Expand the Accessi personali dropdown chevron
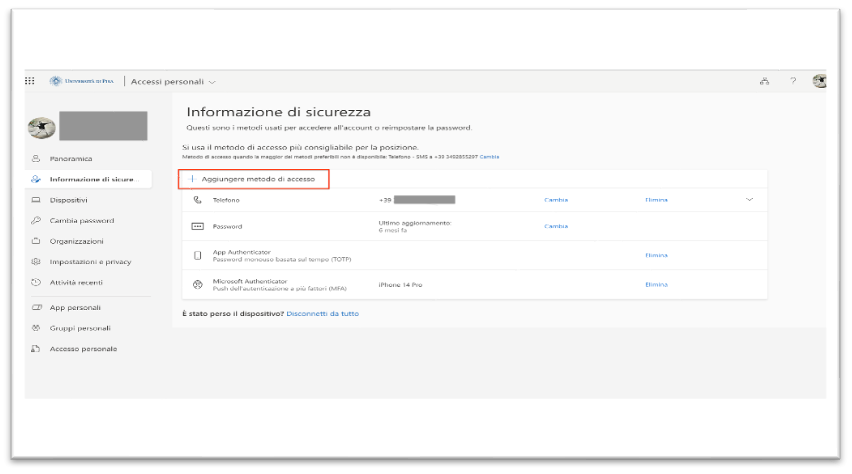 (212, 82)
